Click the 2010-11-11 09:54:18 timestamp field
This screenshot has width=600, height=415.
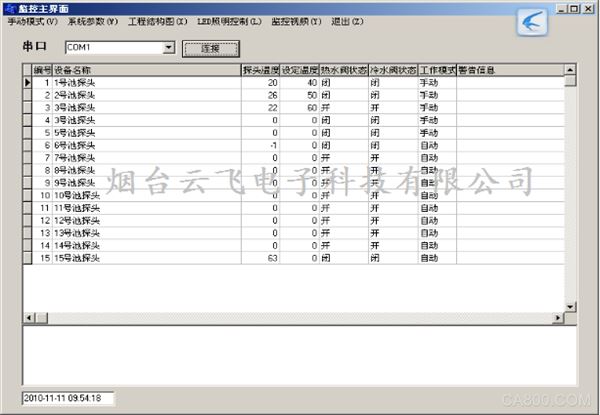(68, 398)
